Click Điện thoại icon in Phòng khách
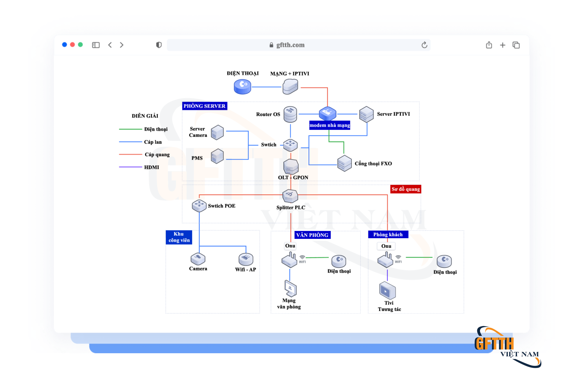 tap(444, 261)
